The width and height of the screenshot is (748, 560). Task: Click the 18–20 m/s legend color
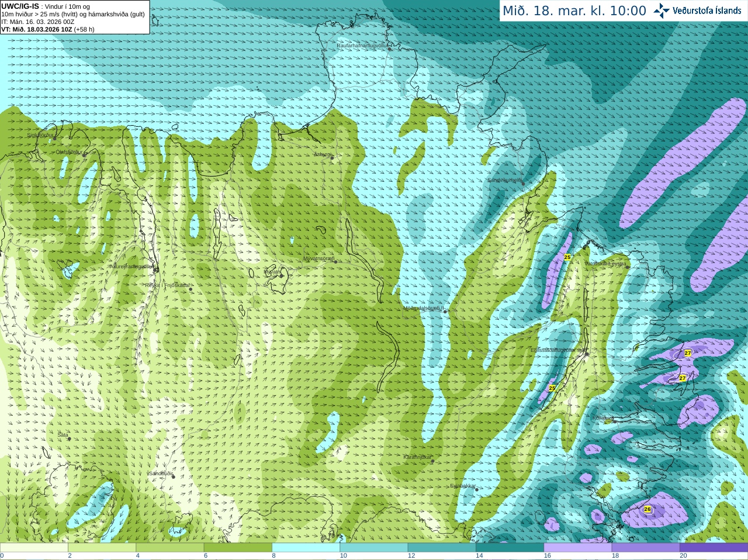coord(646,547)
